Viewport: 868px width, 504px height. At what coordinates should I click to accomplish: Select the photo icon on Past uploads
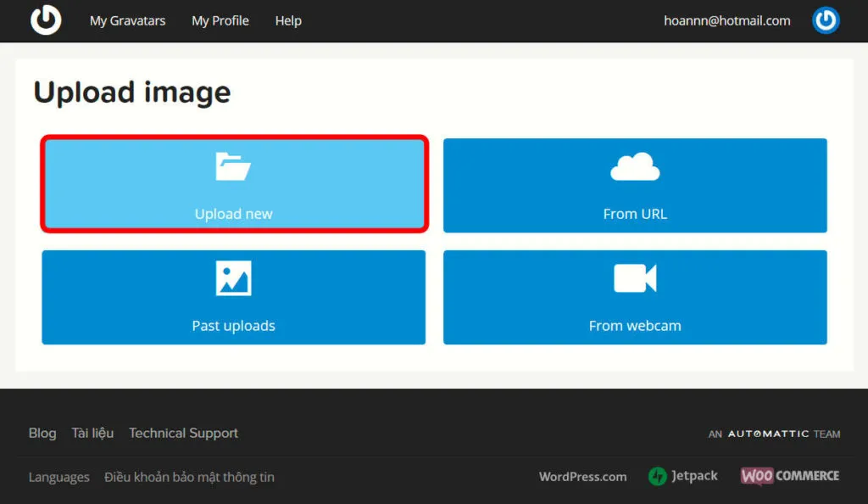[233, 277]
